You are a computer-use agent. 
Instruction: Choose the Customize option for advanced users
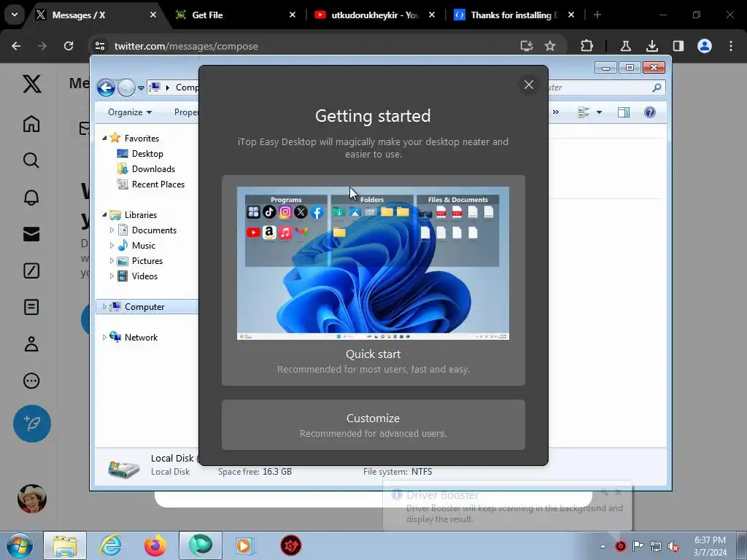pyautogui.click(x=373, y=425)
